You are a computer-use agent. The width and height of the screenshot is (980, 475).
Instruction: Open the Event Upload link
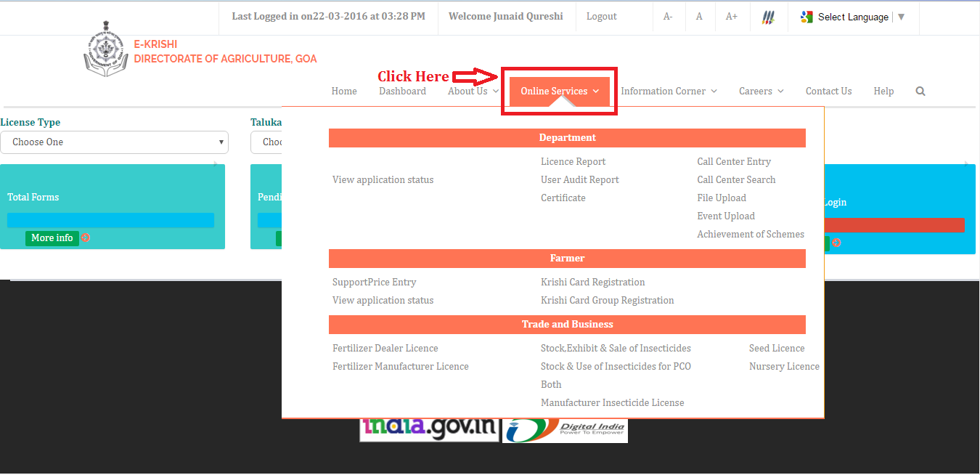point(726,216)
